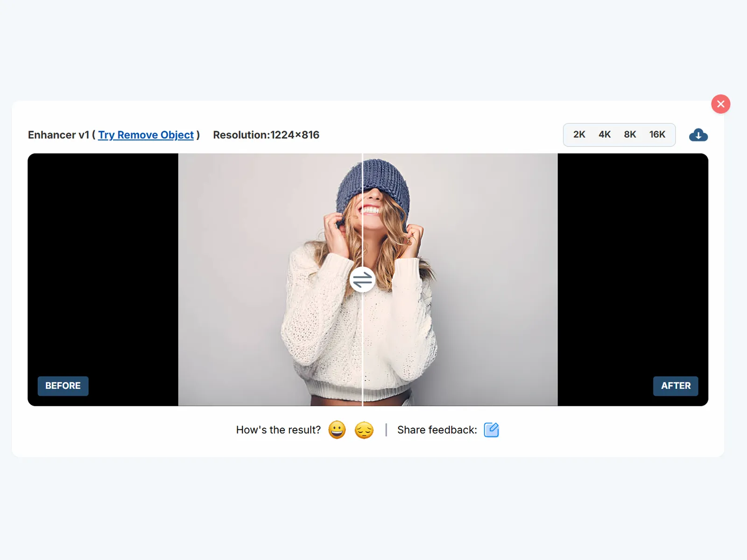Close the enhancer result dialog
The height and width of the screenshot is (560, 747).
pos(720,104)
